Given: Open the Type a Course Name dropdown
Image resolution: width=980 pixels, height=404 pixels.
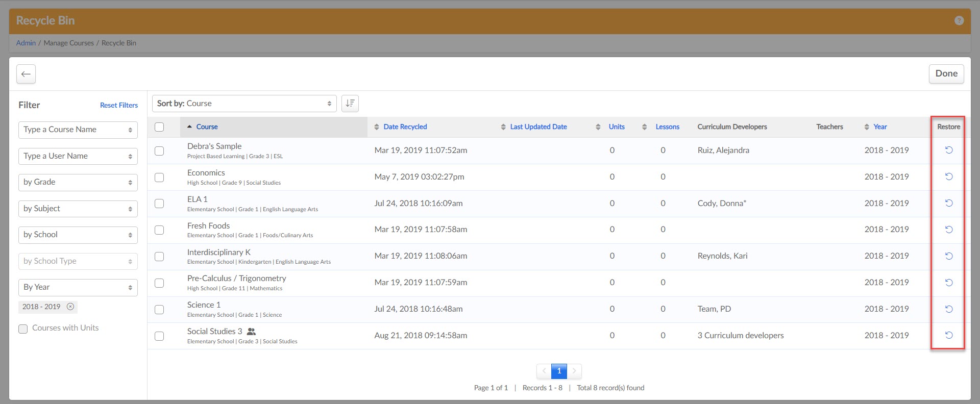Looking at the screenshot, I should (78, 130).
